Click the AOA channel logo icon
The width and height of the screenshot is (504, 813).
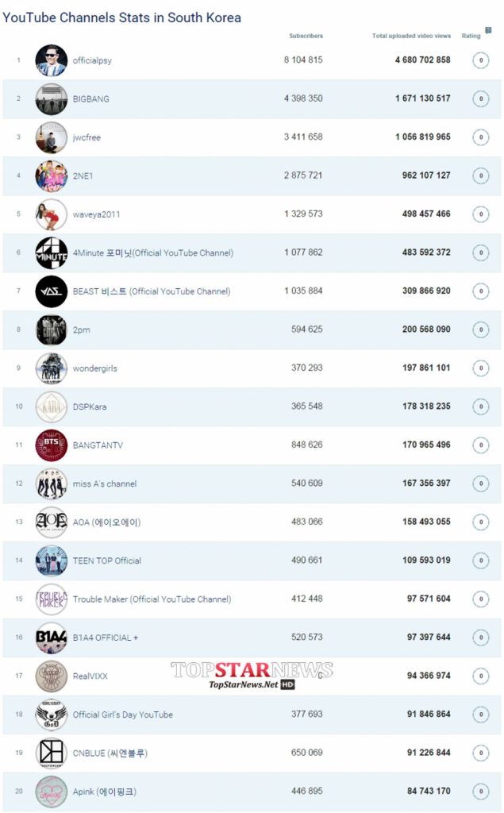coord(52,522)
